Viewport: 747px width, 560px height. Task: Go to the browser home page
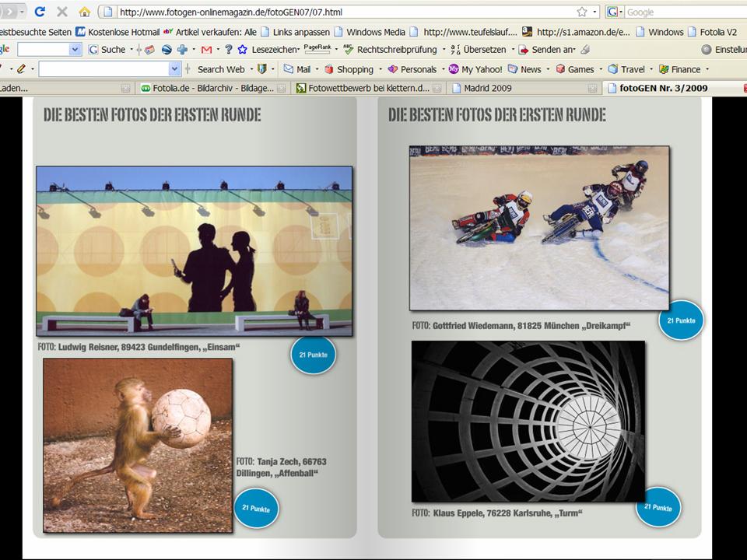[x=84, y=12]
